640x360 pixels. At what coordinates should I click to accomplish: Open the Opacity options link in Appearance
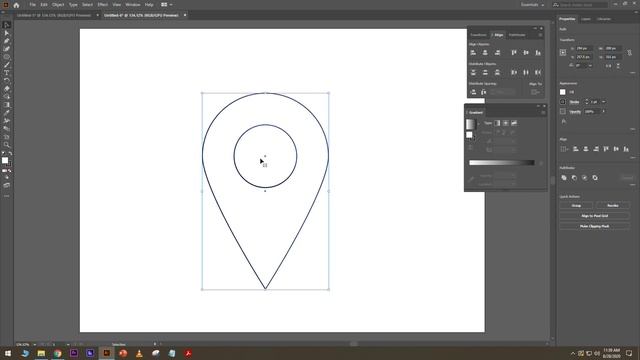click(575, 111)
